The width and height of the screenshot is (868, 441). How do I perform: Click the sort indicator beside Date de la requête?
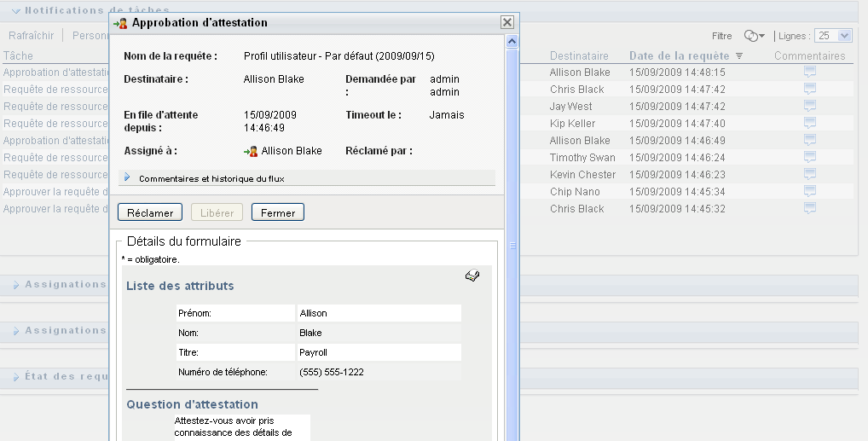point(739,56)
